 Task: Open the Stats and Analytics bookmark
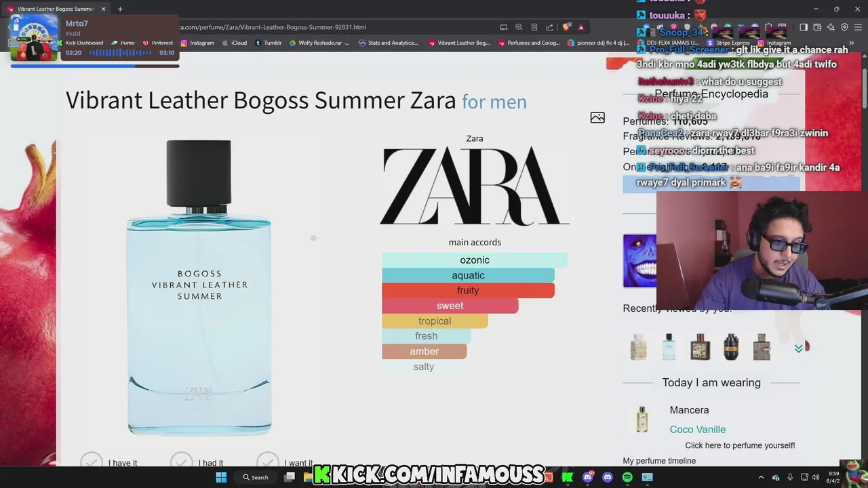click(389, 43)
